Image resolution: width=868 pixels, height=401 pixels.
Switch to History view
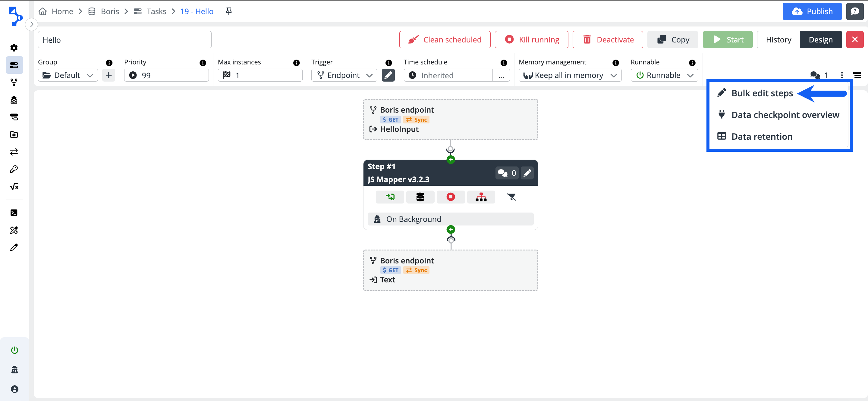(x=778, y=40)
